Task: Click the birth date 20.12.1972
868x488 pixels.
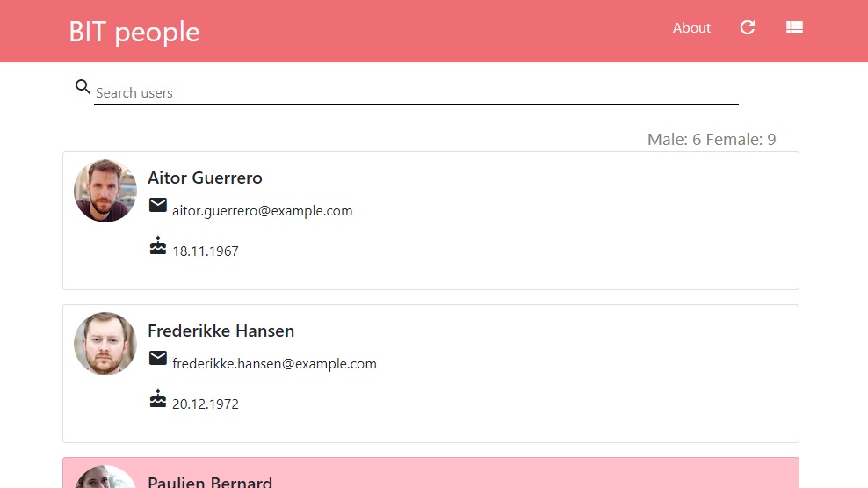Action: [x=206, y=404]
